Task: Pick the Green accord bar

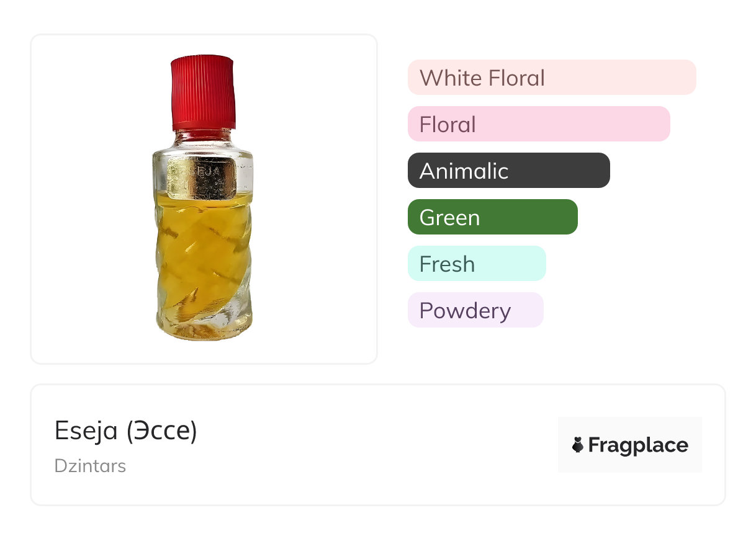Action: point(492,217)
